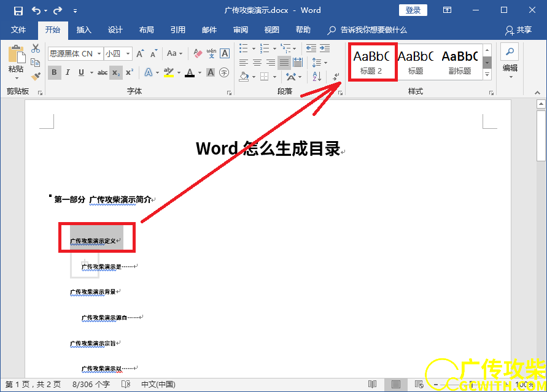
Task: Switch to Read Mode view in status bar
Action: point(373,385)
